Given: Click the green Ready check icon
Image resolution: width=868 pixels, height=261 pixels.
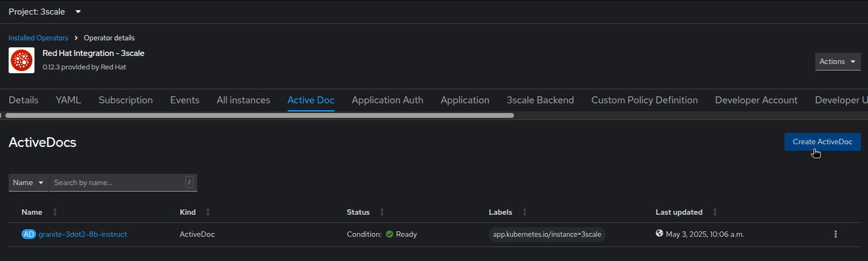Looking at the screenshot, I should (390, 235).
